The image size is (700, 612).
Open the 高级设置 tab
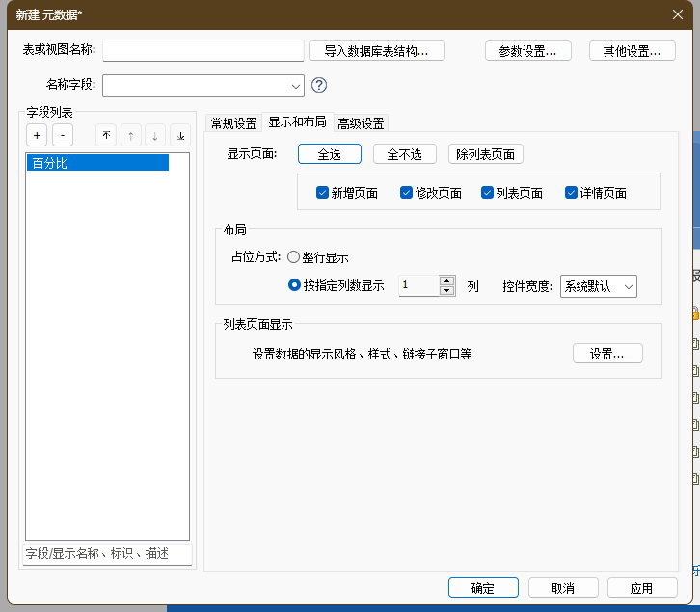tap(361, 123)
